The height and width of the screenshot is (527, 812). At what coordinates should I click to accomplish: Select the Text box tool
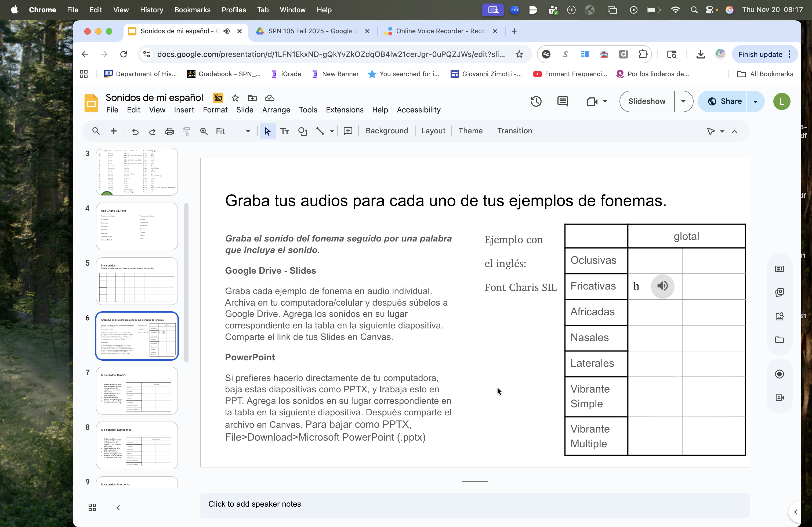coord(285,131)
